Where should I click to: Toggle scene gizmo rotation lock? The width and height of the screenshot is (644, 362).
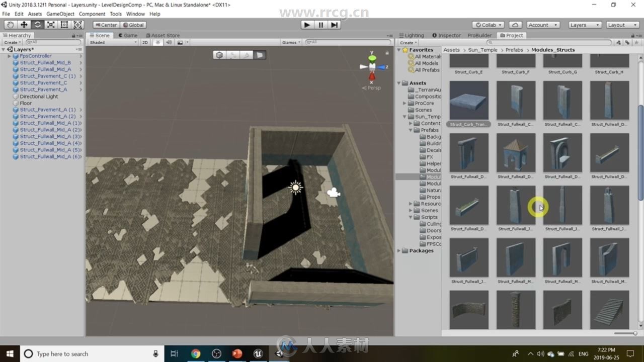(387, 52)
